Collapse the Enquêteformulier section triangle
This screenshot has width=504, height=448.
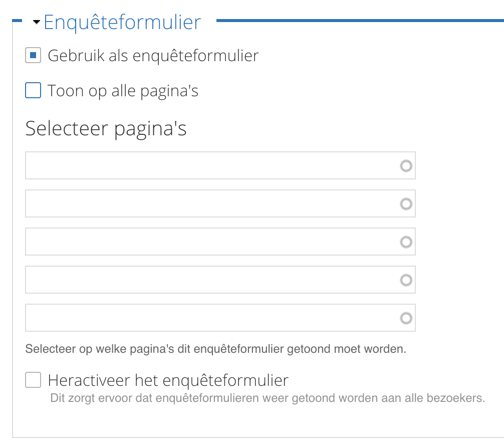coord(36,23)
